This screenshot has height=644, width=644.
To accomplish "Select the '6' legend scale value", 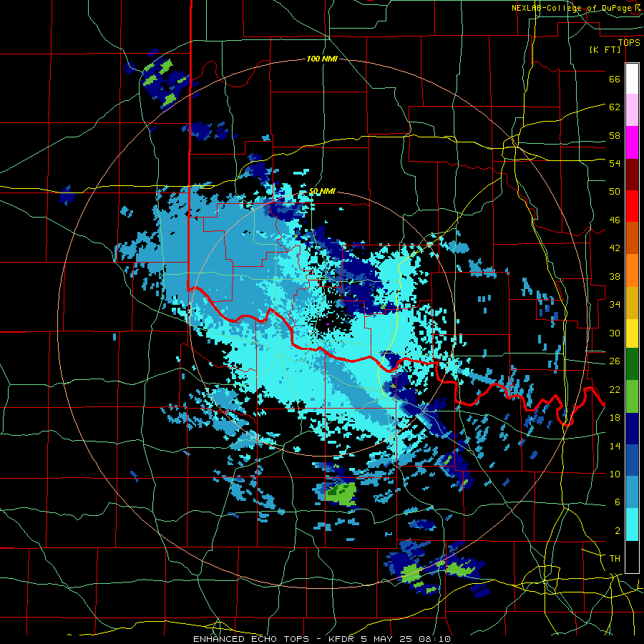I will pyautogui.click(x=617, y=502).
